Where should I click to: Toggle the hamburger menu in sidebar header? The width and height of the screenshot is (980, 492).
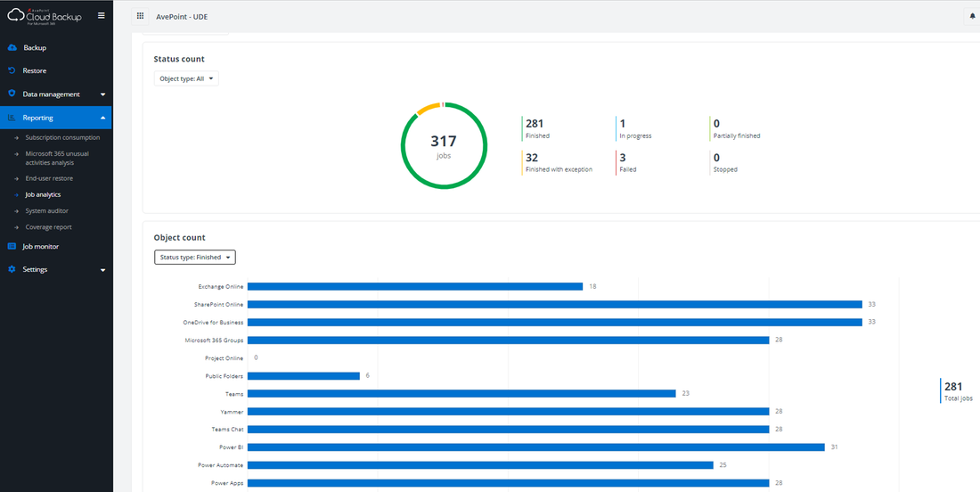[x=102, y=16]
